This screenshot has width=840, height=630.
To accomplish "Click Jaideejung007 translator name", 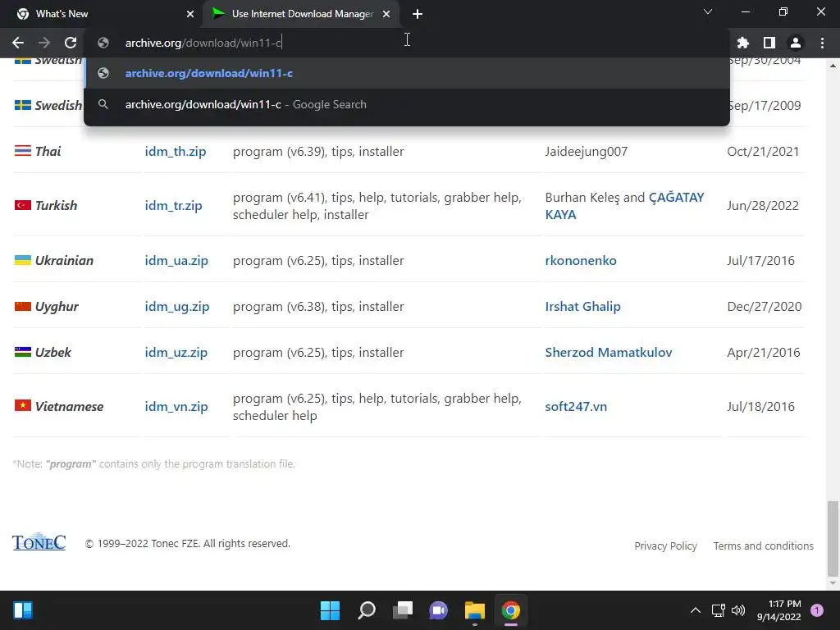I will (x=586, y=152).
